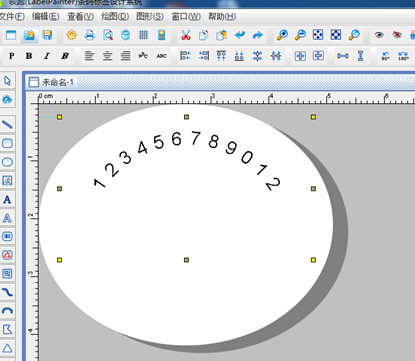Click the zoom in magnifier icon
This screenshot has height=361, width=415.
(282, 35)
